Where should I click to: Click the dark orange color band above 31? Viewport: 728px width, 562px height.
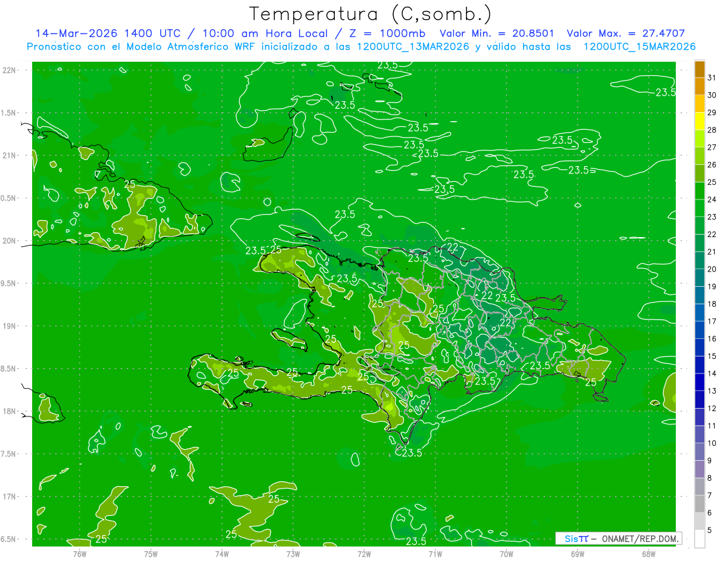[x=699, y=70]
